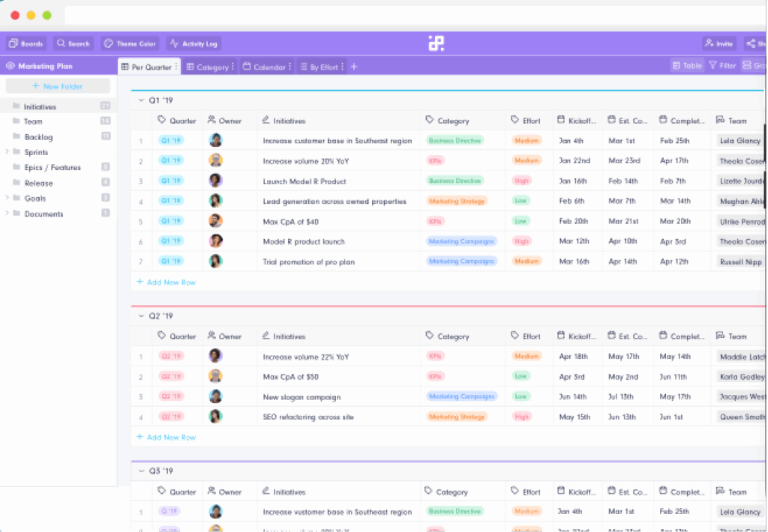Add a new view with plus icon
This screenshot has width=768, height=532.
tap(355, 67)
